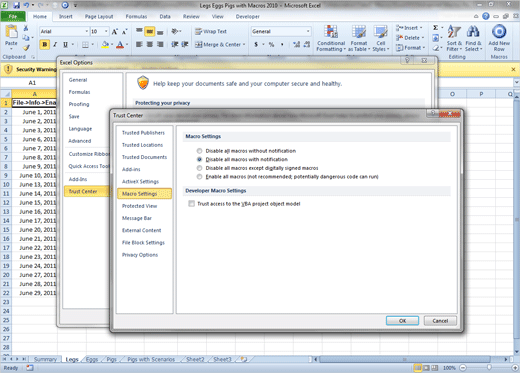Apply Underline formatting in the ribbon

(65, 44)
